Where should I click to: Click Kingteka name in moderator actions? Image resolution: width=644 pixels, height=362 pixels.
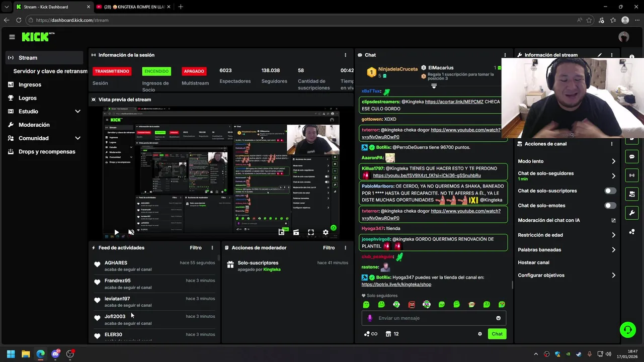coord(272,269)
